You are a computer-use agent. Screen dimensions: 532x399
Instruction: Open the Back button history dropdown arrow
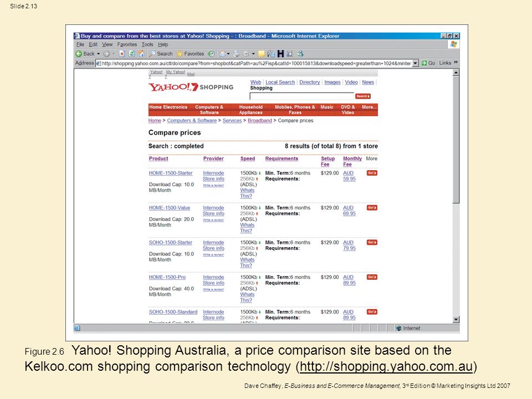tap(99, 54)
